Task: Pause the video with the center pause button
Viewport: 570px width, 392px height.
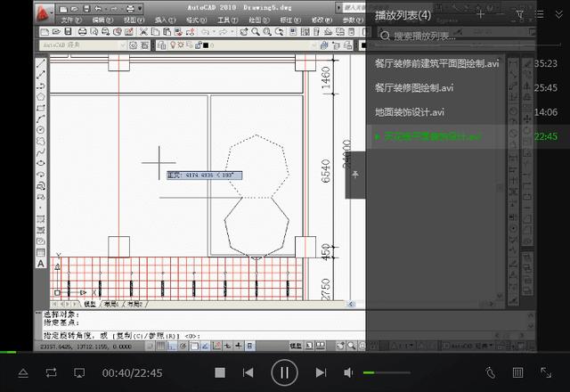Action: click(x=284, y=372)
